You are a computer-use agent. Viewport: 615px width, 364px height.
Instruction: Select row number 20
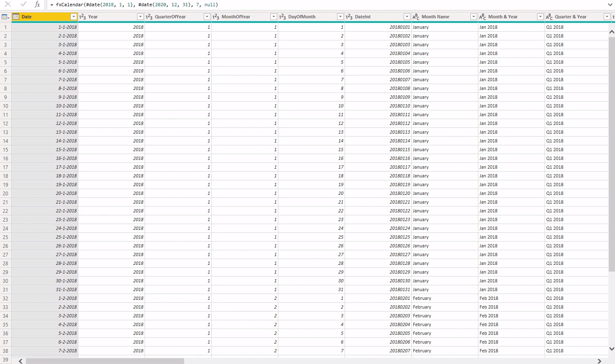5,193
